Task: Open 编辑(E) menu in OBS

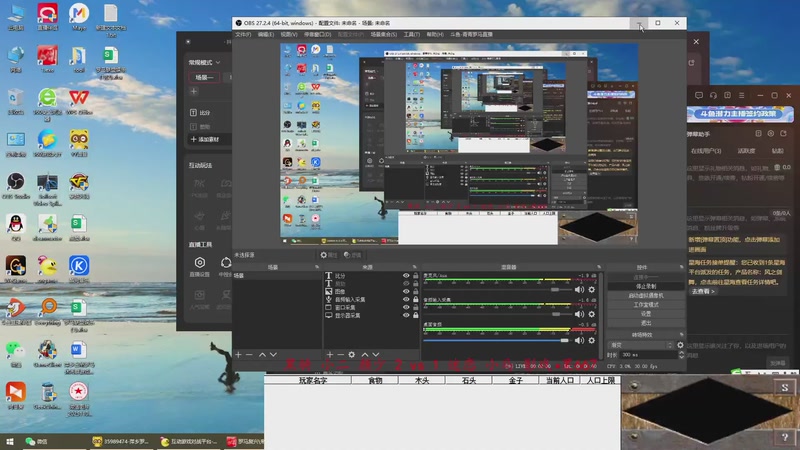Action: point(266,34)
